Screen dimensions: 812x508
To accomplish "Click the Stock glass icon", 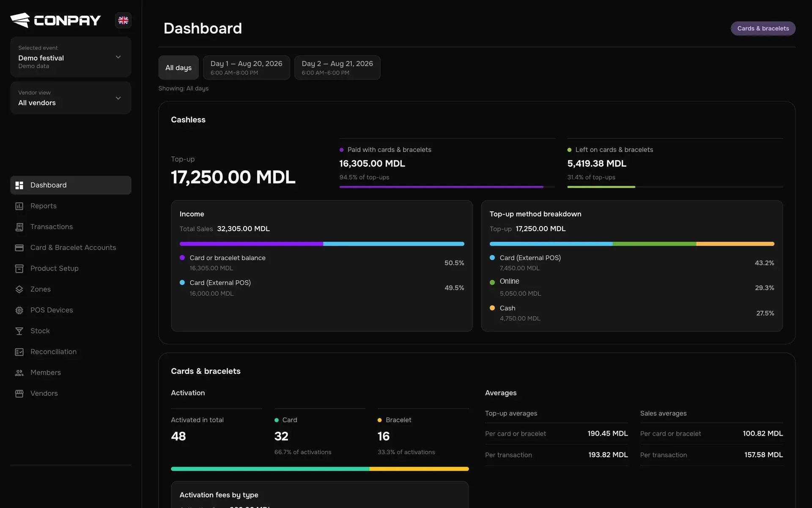I will (19, 331).
